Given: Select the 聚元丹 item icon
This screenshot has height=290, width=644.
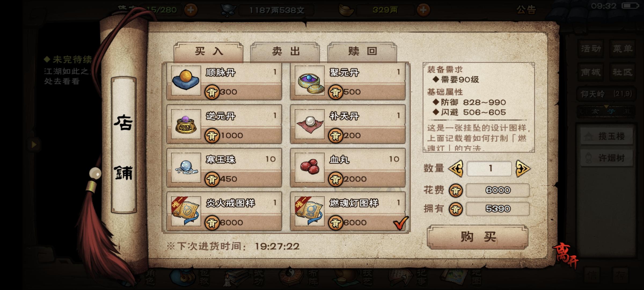Looking at the screenshot, I should pyautogui.click(x=309, y=81).
